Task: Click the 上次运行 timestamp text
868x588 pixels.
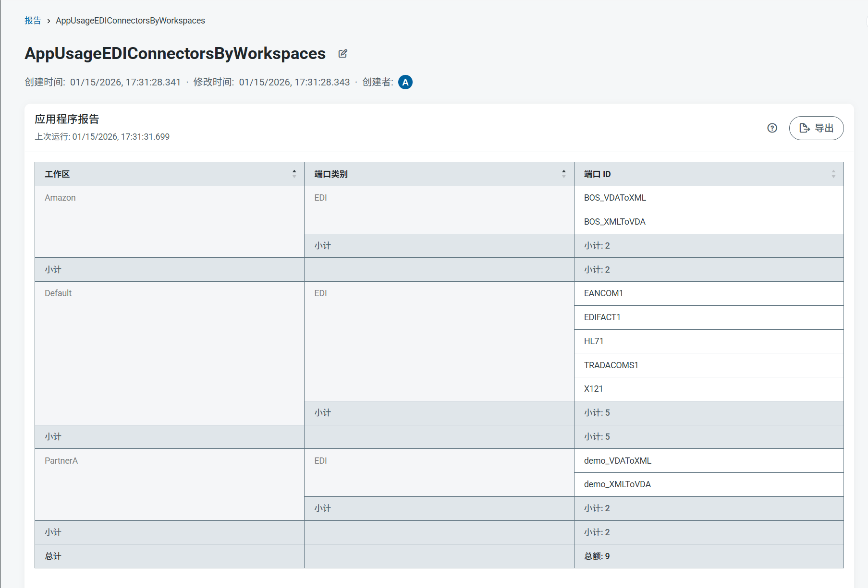Action: point(102,137)
